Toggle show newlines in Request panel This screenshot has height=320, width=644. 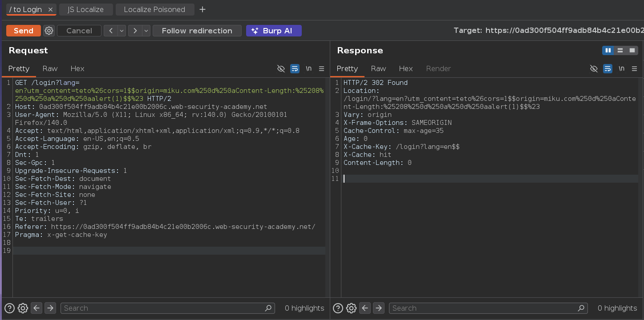click(308, 68)
